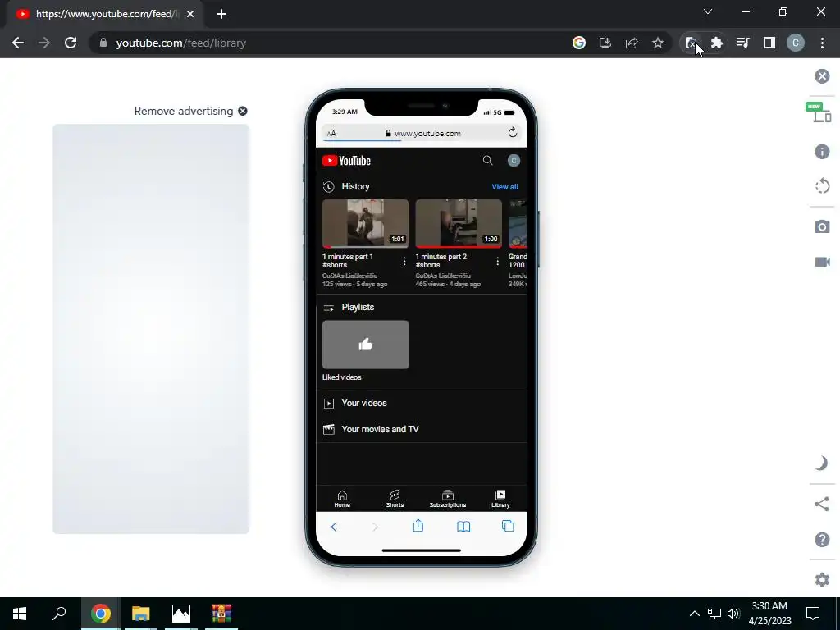The height and width of the screenshot is (630, 840).
Task: Tap the reload icon in the phone address bar
Action: pyautogui.click(x=513, y=132)
